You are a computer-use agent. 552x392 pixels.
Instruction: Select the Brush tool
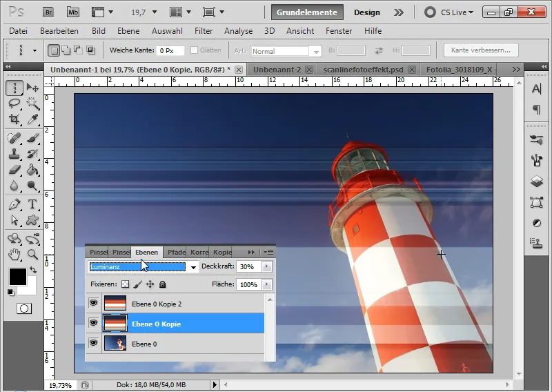(32, 138)
